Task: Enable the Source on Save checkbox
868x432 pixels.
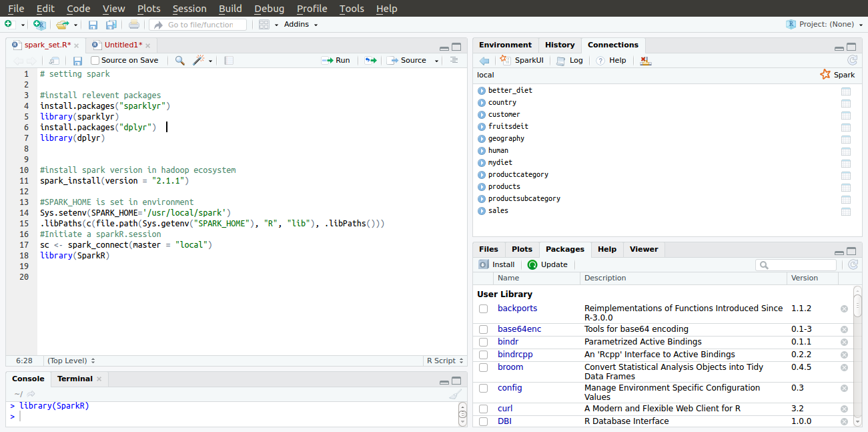Action: point(95,60)
